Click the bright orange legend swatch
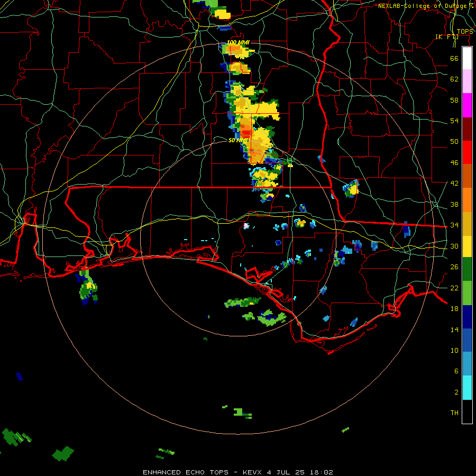476x476 pixels. click(x=467, y=200)
